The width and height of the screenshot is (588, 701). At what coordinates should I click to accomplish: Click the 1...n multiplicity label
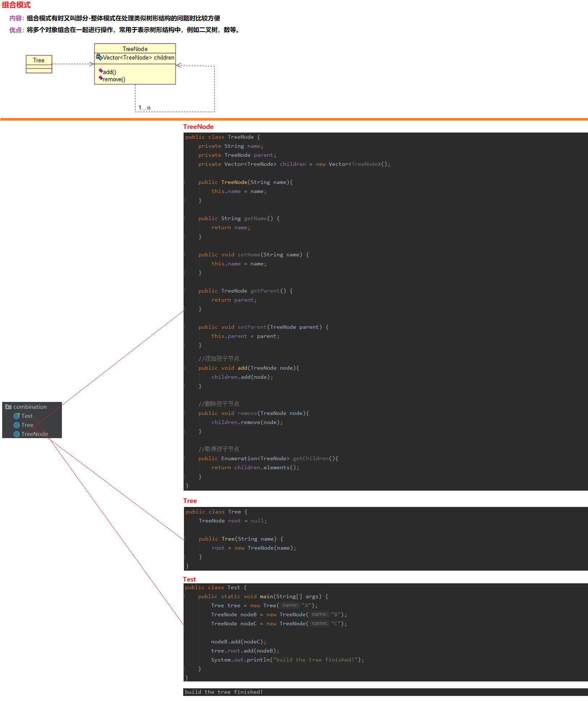[144, 108]
